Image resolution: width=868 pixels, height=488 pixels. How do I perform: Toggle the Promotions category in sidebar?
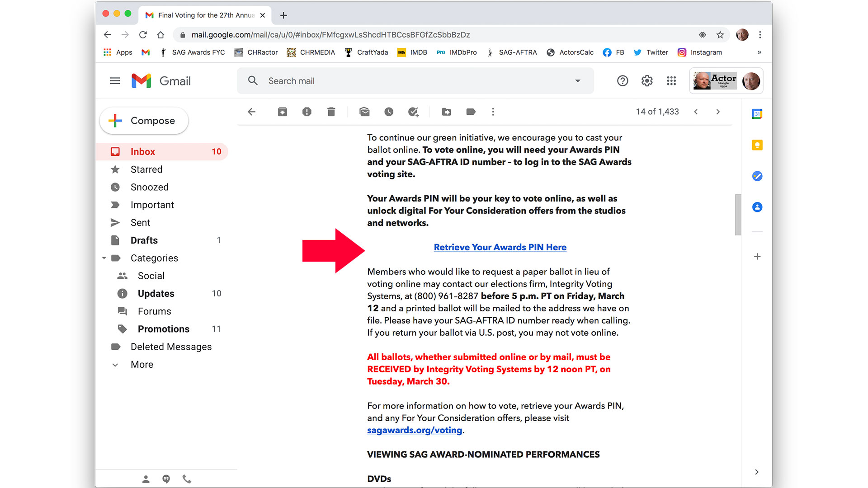(164, 328)
